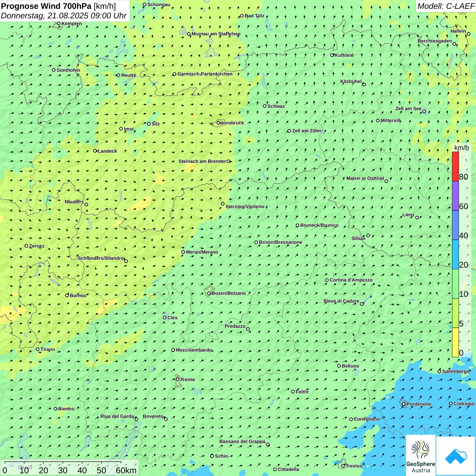Click the Kempten location dot
Image resolution: width=476 pixels, height=476 pixels.
click(x=58, y=24)
